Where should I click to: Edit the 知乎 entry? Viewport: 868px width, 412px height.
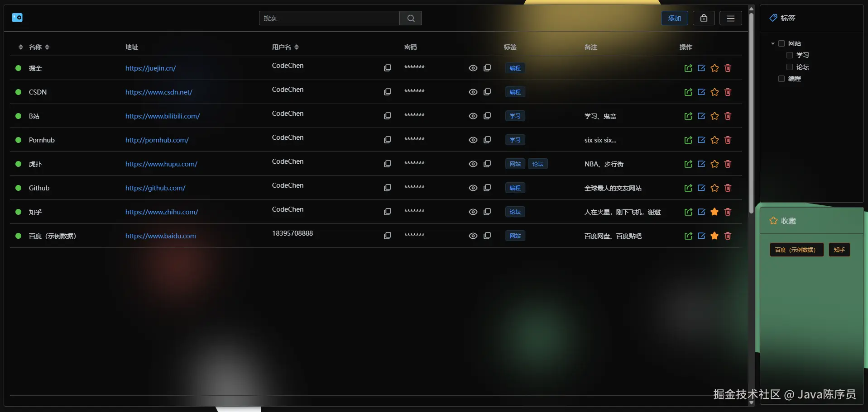(x=701, y=212)
